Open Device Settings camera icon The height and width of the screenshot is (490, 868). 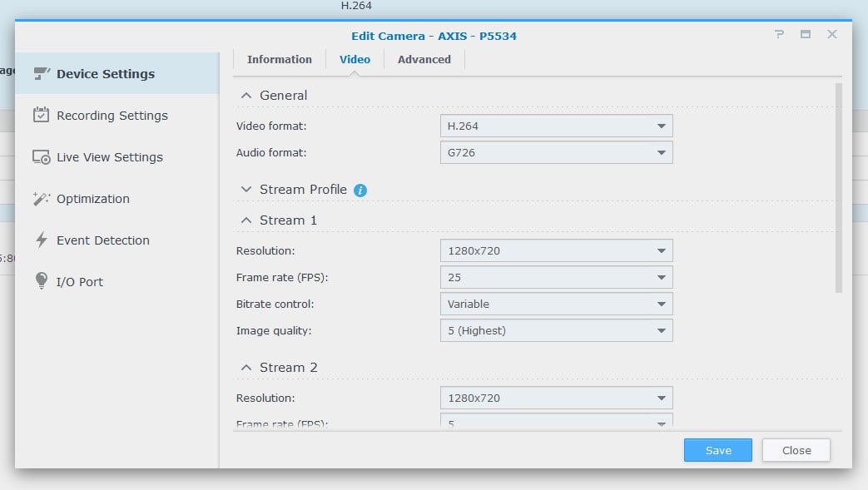click(42, 74)
